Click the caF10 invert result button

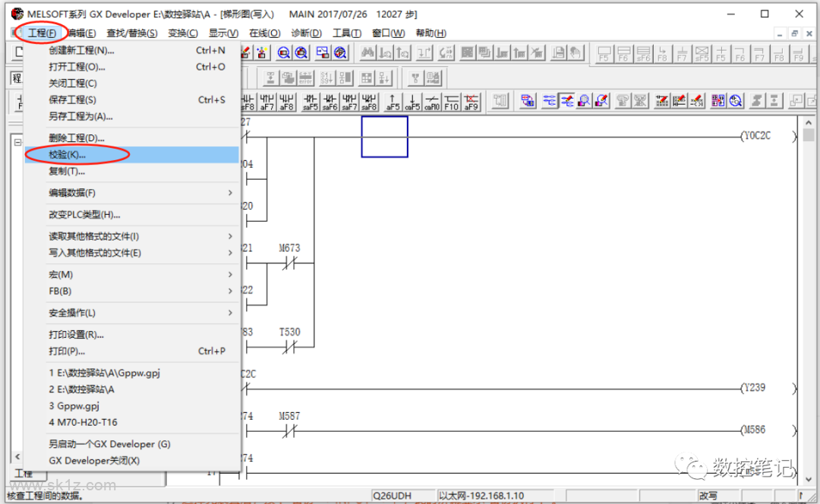(x=432, y=102)
